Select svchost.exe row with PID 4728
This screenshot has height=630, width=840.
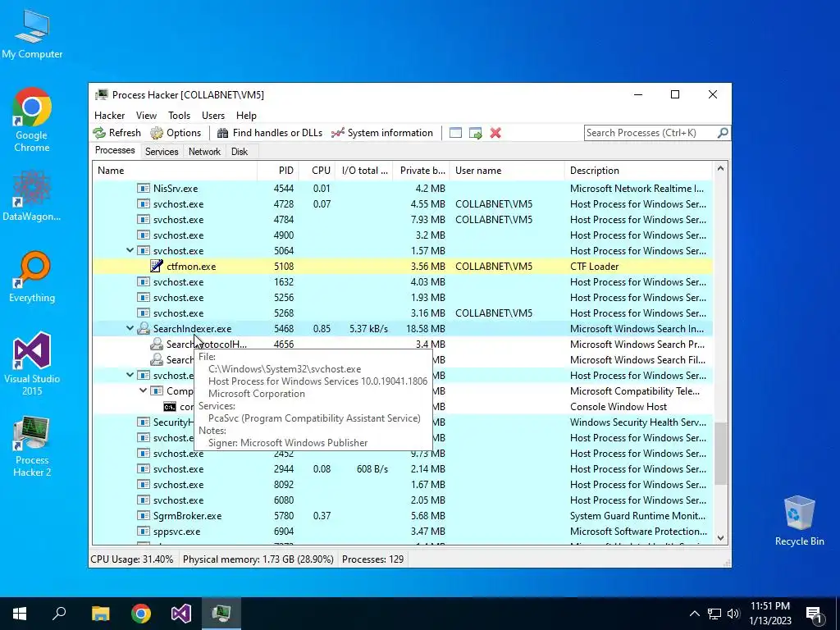tap(402, 203)
